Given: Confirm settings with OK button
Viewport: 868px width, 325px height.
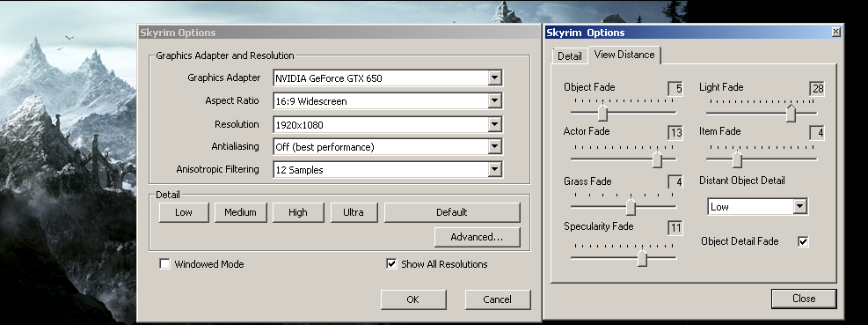Looking at the screenshot, I should click(413, 299).
